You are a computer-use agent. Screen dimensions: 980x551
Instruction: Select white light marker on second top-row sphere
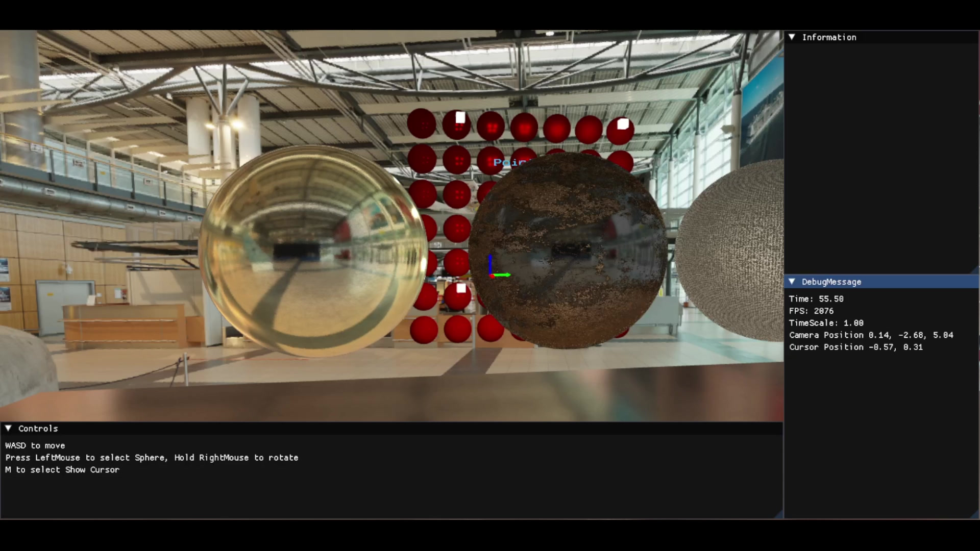coord(460,118)
